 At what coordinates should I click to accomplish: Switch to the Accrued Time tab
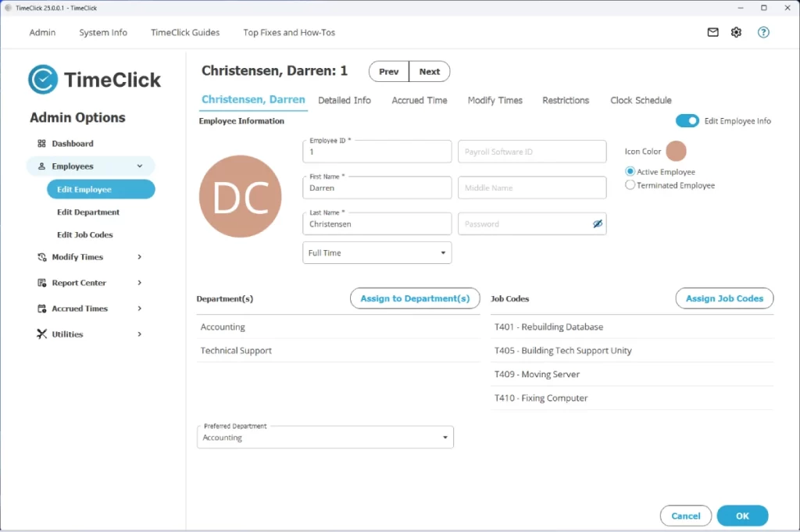420,100
